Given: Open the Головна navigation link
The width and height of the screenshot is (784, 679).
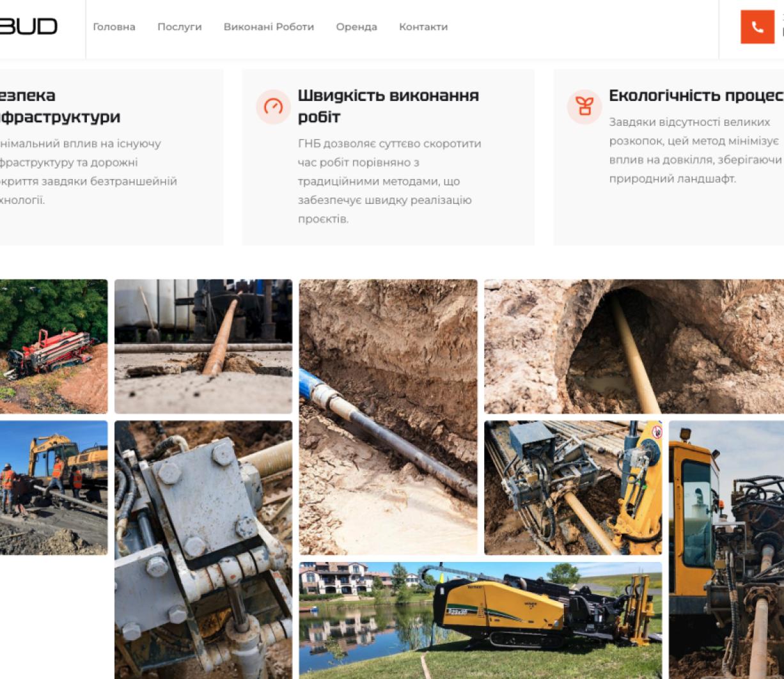Looking at the screenshot, I should point(115,27).
